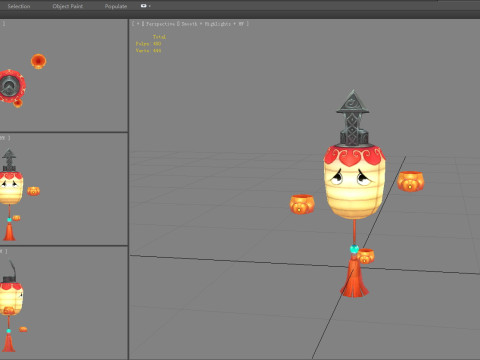Image resolution: width=480 pixels, height=360 pixels.
Task: Click the yellow Total statistics heading
Action: tap(159, 37)
